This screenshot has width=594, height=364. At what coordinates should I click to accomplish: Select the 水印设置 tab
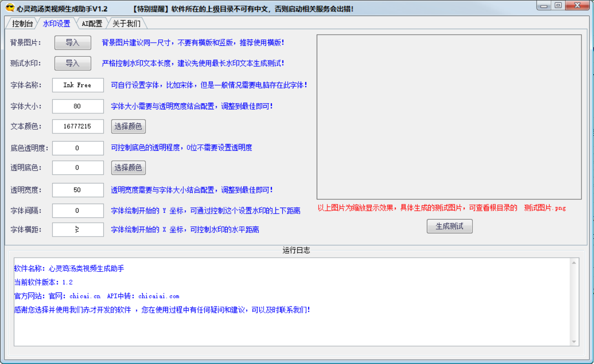56,23
